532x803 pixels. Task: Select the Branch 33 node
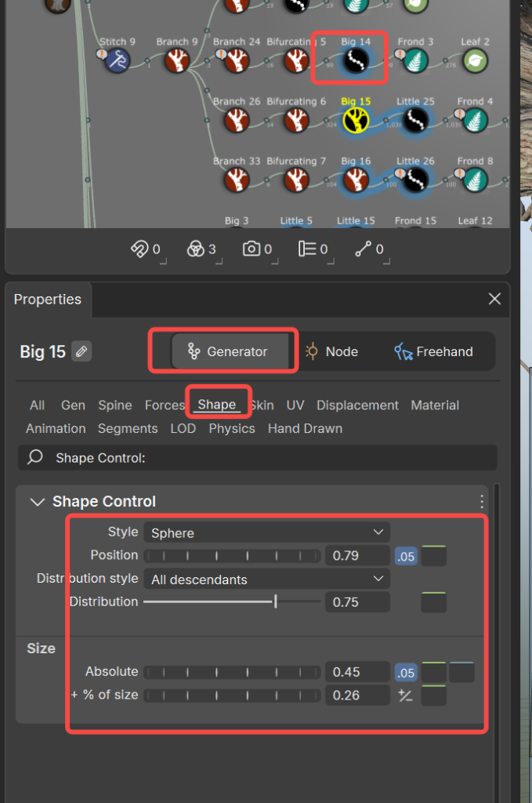coord(237,180)
